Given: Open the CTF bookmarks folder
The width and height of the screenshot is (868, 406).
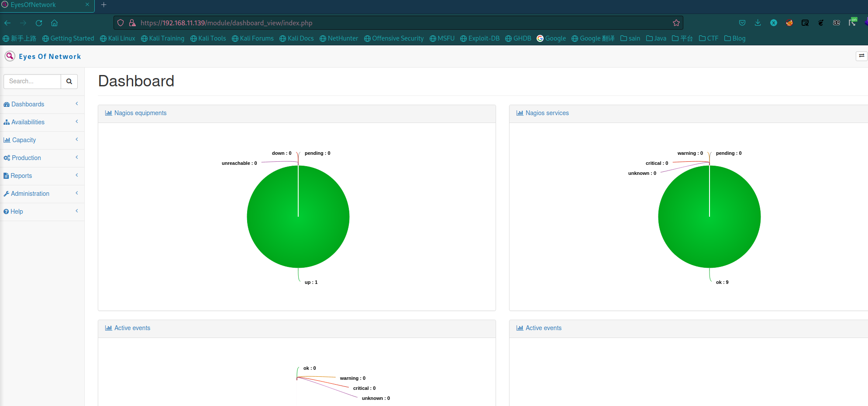Looking at the screenshot, I should 709,38.
